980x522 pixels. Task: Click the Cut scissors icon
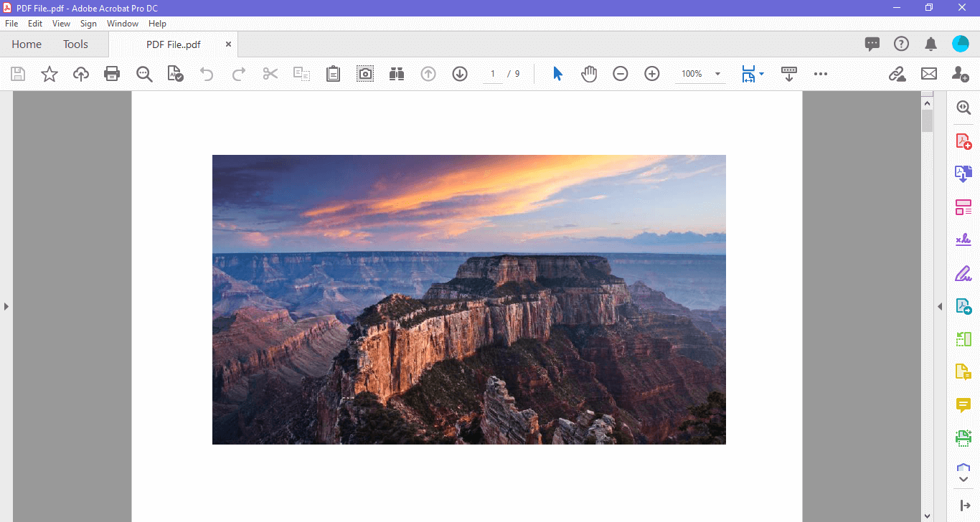pos(270,74)
